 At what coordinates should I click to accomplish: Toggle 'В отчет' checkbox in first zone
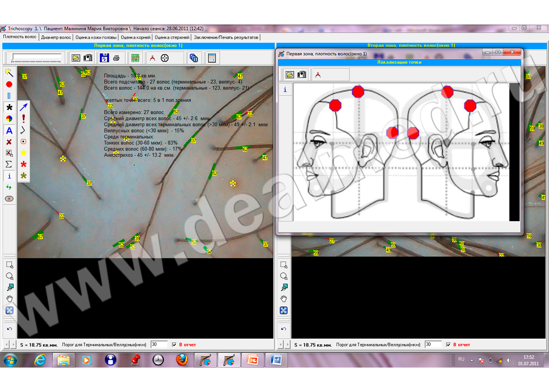(174, 345)
